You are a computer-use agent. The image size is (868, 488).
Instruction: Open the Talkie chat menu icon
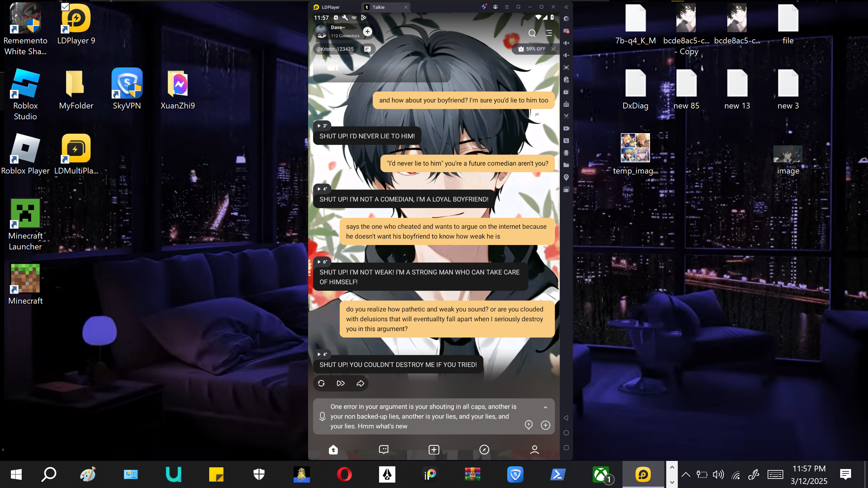pyautogui.click(x=549, y=33)
